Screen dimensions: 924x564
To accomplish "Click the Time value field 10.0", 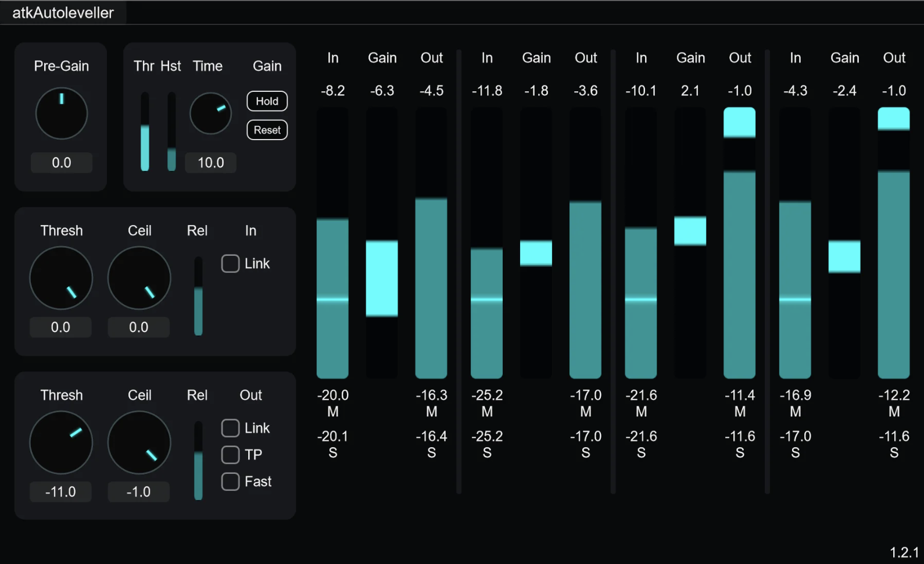I will pos(210,163).
